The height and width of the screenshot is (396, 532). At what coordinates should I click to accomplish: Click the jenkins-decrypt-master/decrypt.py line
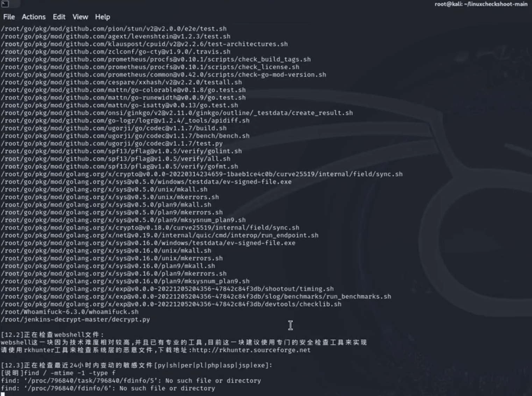[76, 320]
